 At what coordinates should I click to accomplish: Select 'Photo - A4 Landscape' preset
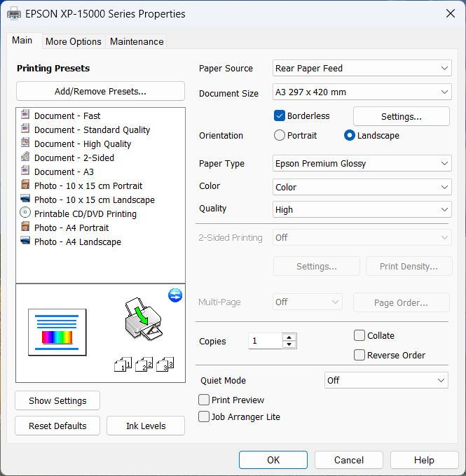coord(78,241)
